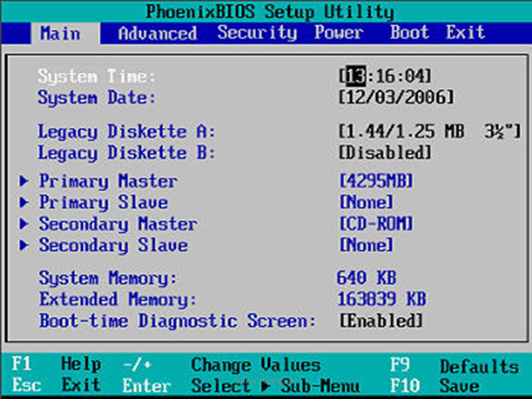This screenshot has width=532, height=399.
Task: Click the None value for Primary Slave
Action: tap(366, 202)
